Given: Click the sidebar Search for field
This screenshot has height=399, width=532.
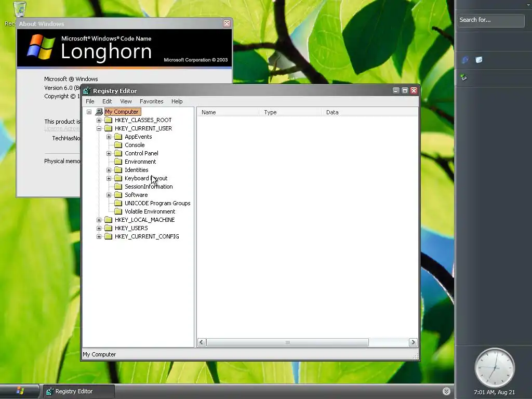Looking at the screenshot, I should tap(491, 20).
